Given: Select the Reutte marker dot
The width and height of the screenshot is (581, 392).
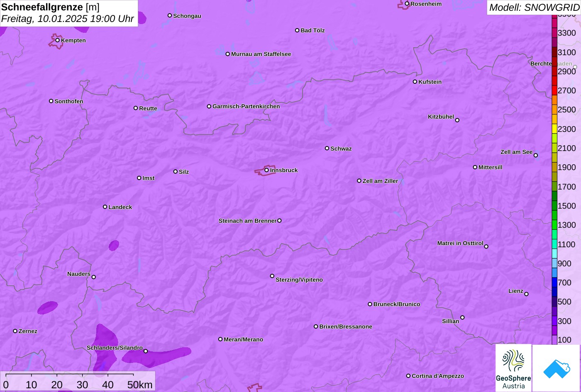Looking at the screenshot, I should 136,108.
